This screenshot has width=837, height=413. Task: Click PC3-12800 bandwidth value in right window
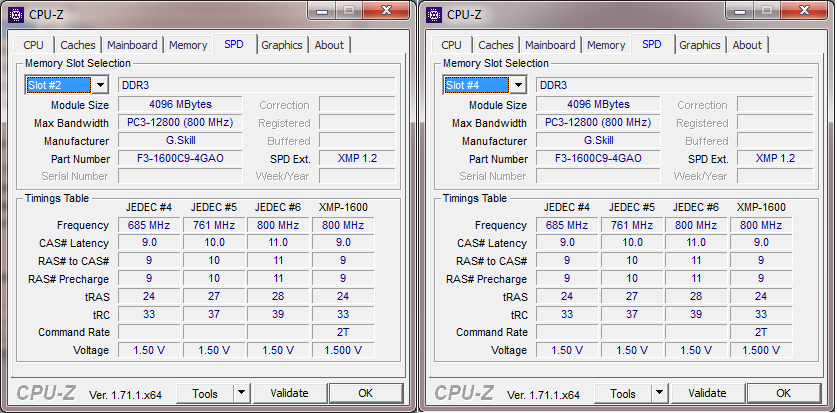point(598,123)
